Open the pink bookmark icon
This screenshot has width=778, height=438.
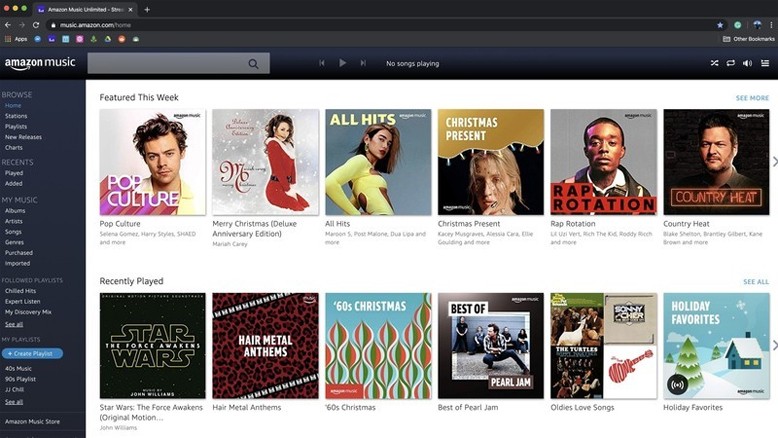pyautogui.click(x=79, y=39)
